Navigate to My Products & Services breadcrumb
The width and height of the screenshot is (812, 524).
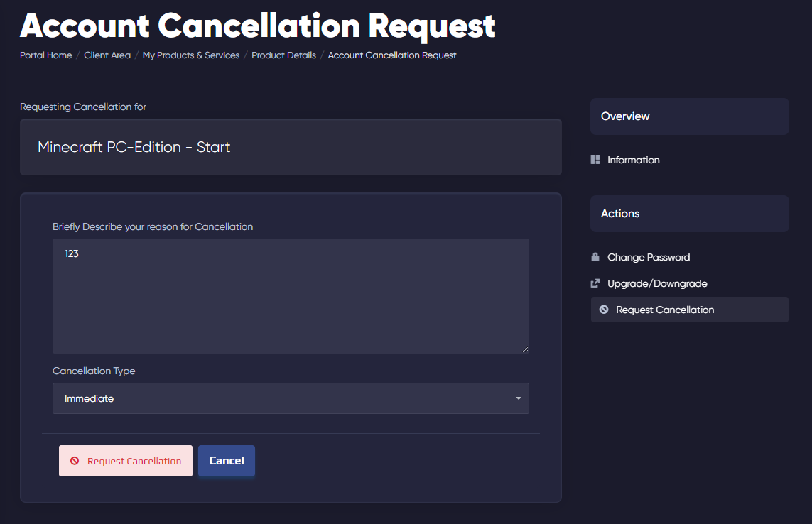coord(190,55)
